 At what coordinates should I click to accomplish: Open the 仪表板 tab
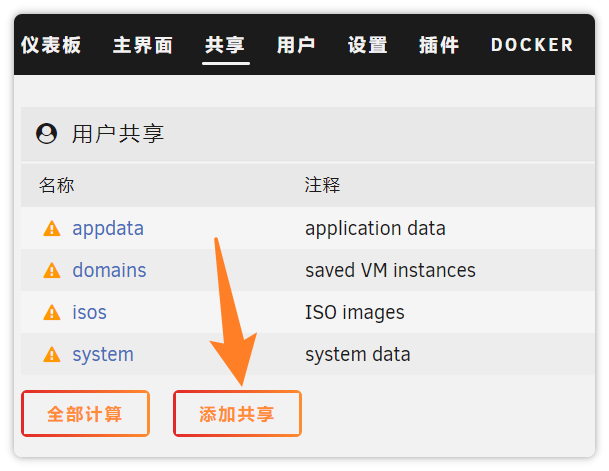click(x=51, y=45)
